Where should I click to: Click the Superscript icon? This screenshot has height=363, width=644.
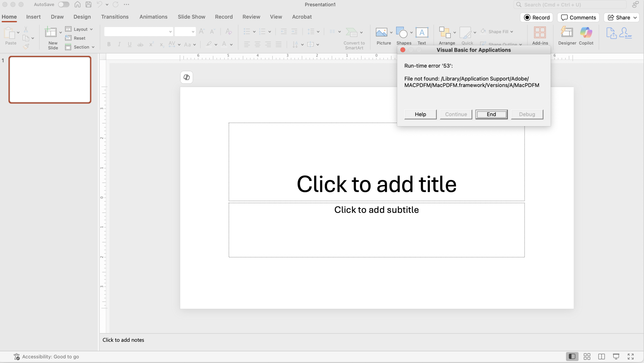pos(151,44)
